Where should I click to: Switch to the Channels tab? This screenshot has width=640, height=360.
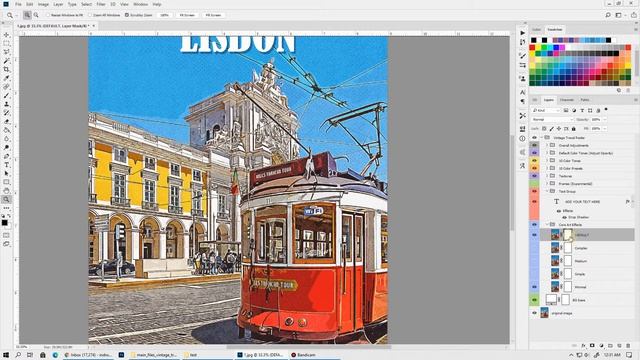click(567, 100)
